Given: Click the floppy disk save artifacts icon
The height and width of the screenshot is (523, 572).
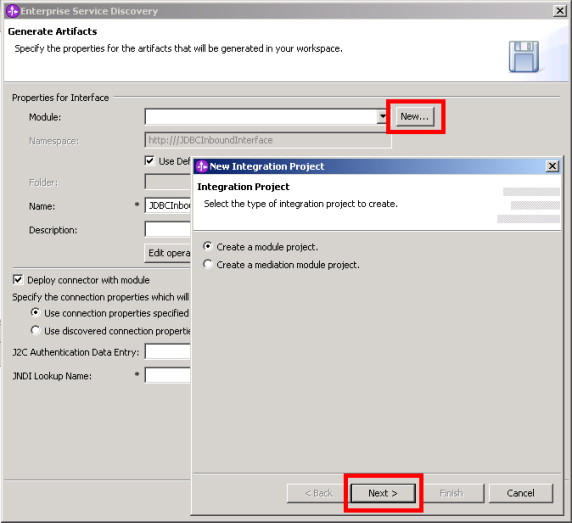Looking at the screenshot, I should [524, 57].
